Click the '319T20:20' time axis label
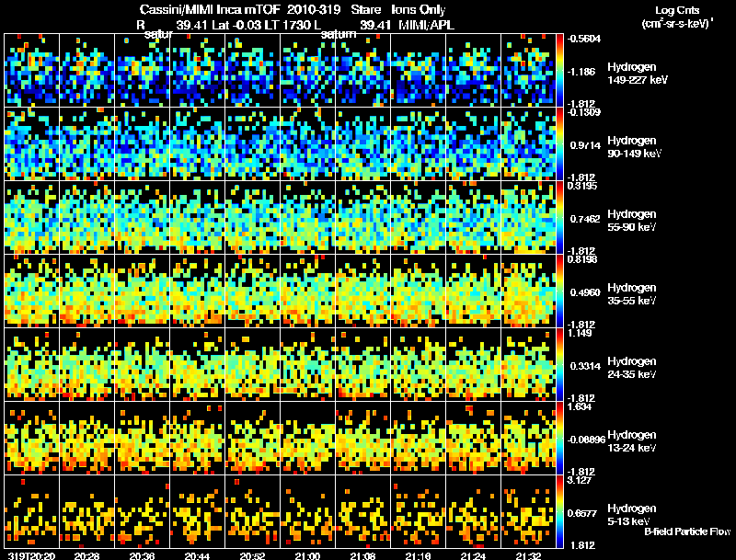Screen dimensions: 736x560 pos(31,555)
